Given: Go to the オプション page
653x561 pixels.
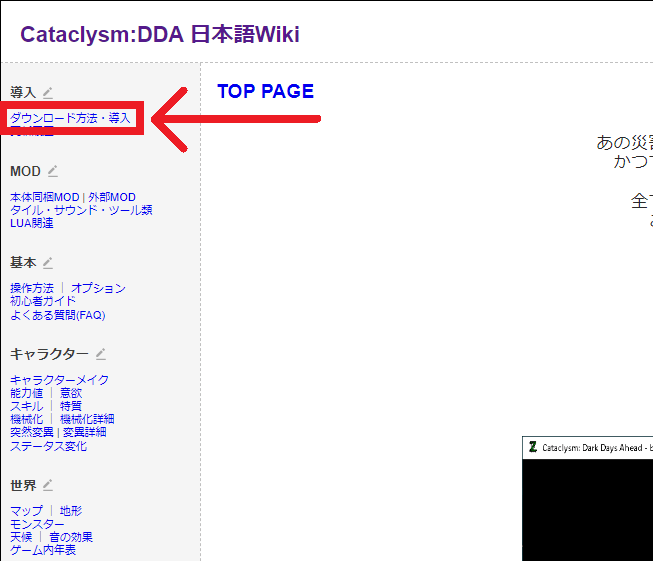Looking at the screenshot, I should pyautogui.click(x=98, y=288).
